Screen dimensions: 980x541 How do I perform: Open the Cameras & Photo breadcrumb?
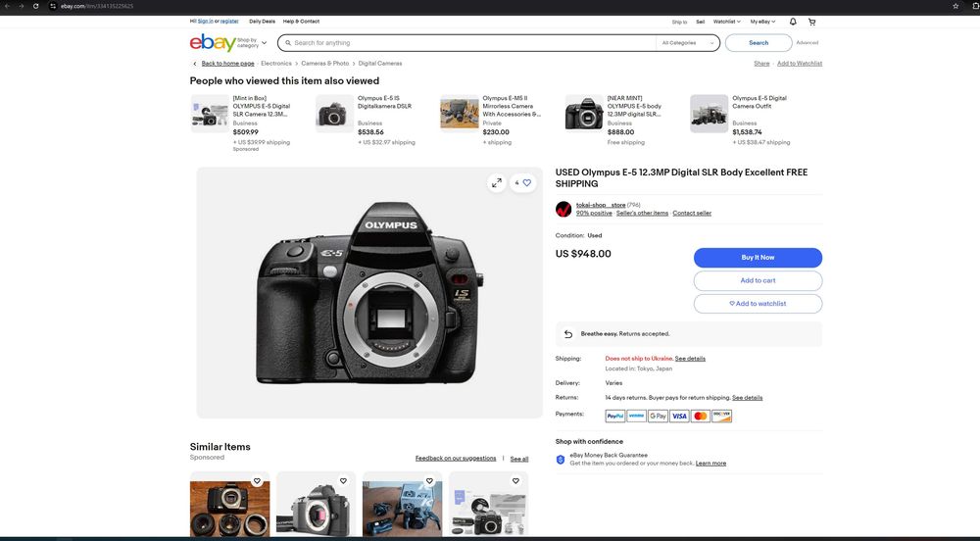[x=325, y=64]
